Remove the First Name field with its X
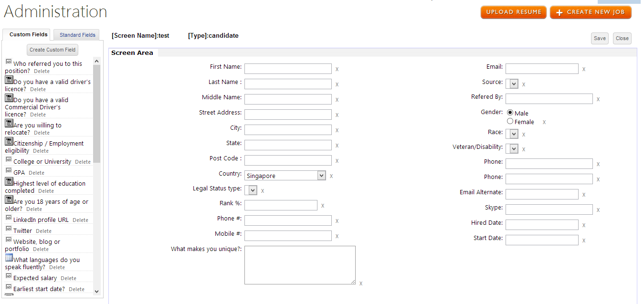This screenshot has height=304, width=644. tap(337, 69)
